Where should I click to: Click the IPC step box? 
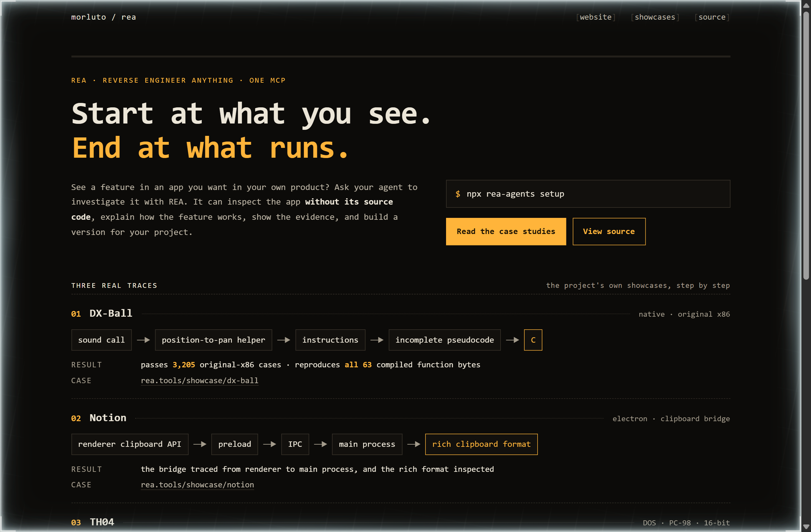click(x=295, y=444)
